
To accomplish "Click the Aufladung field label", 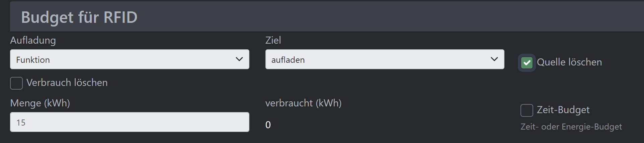I will (x=33, y=40).
